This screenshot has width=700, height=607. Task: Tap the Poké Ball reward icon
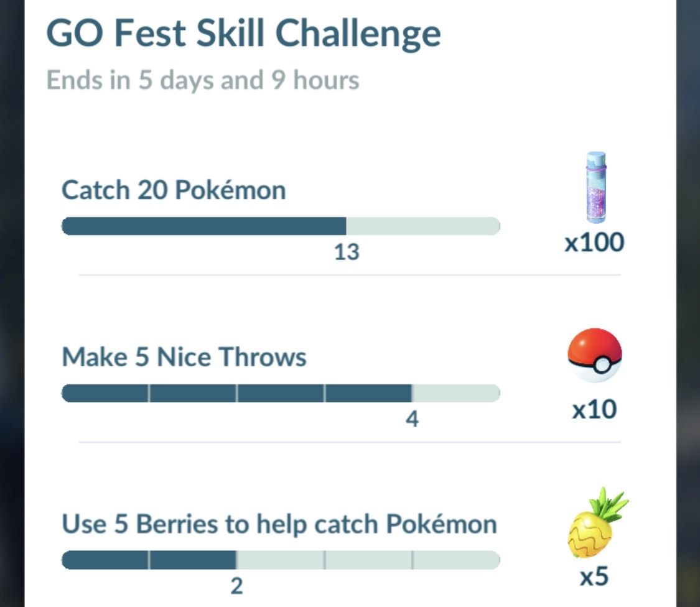tap(595, 356)
